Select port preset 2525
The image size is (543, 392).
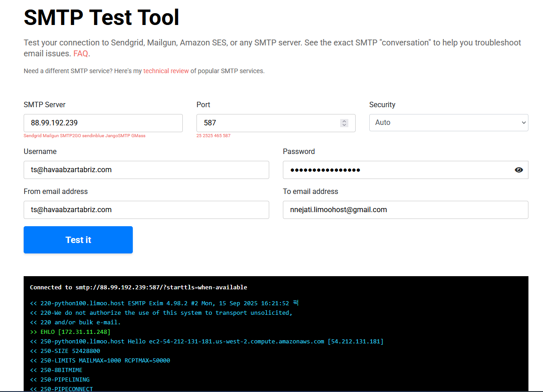click(208, 136)
